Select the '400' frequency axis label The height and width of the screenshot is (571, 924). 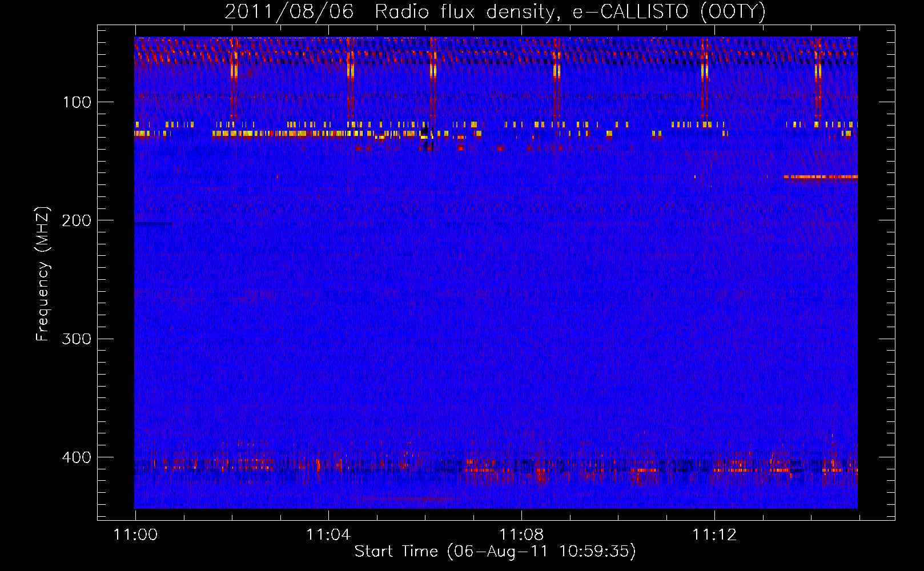77,457
